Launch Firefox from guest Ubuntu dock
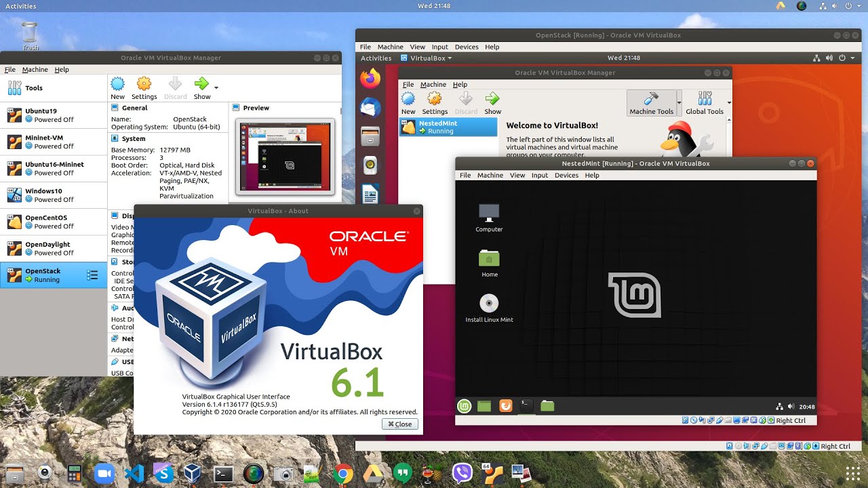This screenshot has width=868, height=488. (x=370, y=79)
